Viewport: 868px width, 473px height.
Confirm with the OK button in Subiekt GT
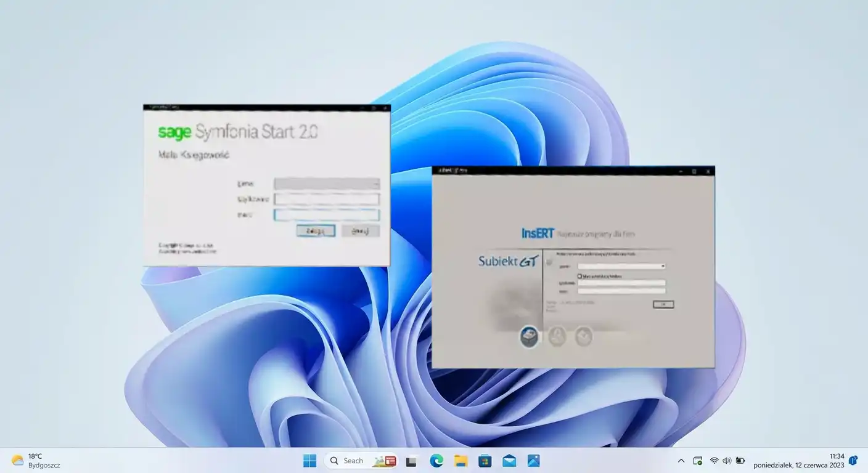(663, 304)
